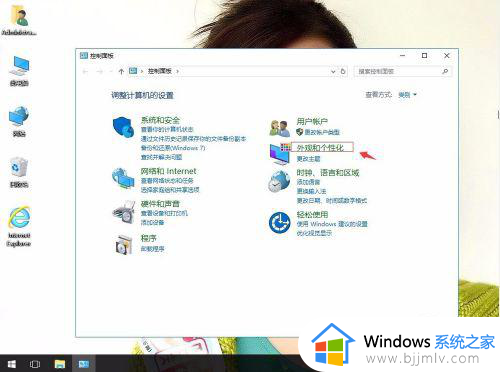The image size is (500, 372).
Task: Activate the Control Panel taskbar button
Action: coord(84,364)
